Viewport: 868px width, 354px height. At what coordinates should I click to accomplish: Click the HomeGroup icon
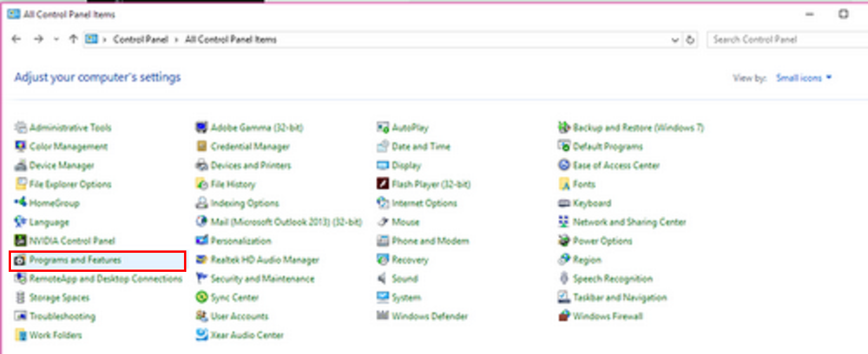[x=21, y=203]
